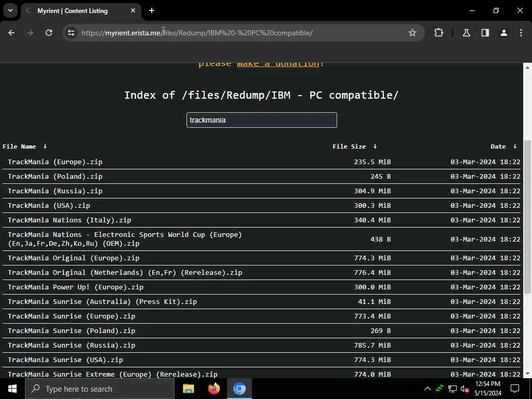Download TrackMania (USA).zip
Viewport: 532px width, 399px height.
(49, 206)
